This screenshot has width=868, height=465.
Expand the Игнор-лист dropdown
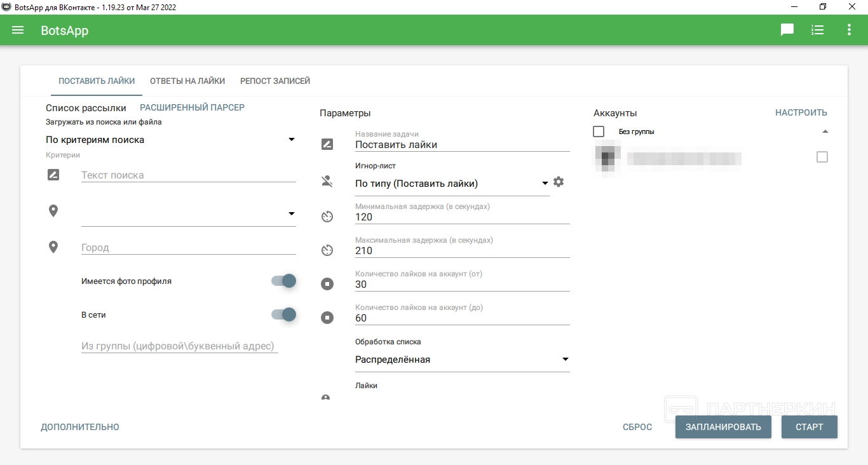tap(451, 184)
